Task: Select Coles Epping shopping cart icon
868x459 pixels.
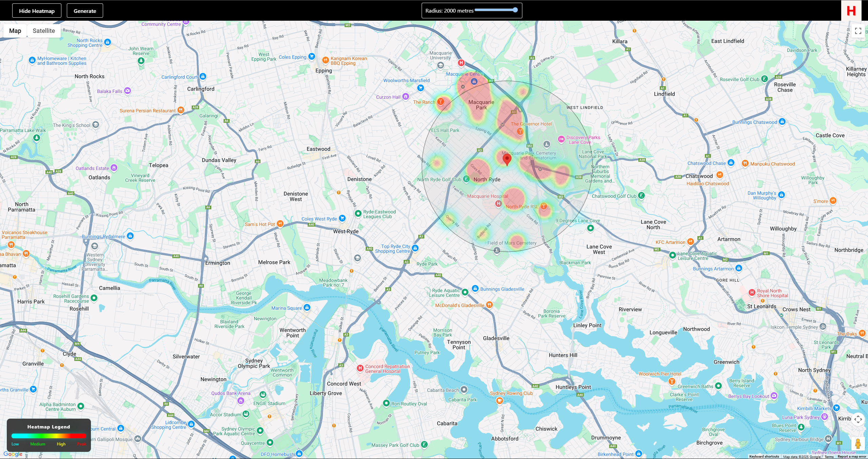Action: (x=312, y=57)
